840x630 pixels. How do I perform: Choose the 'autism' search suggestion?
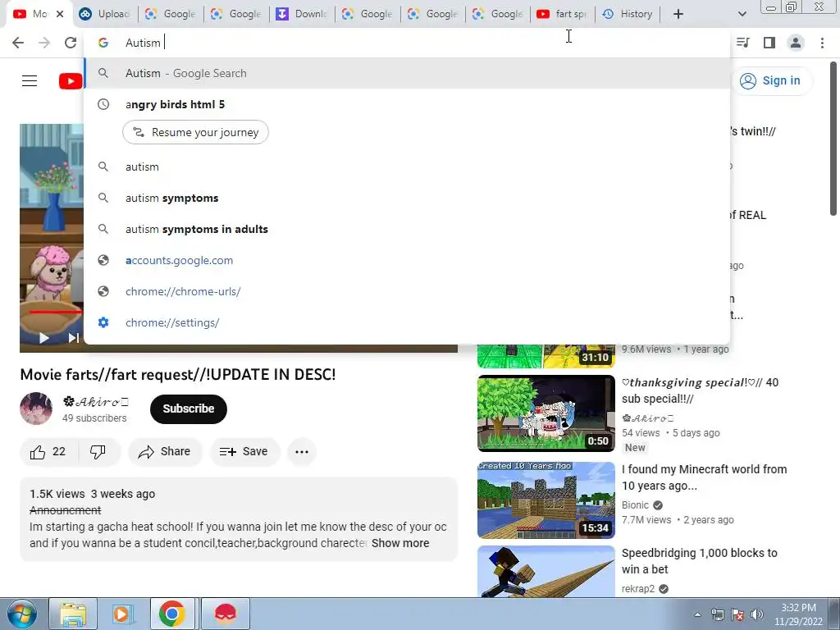tap(407, 167)
